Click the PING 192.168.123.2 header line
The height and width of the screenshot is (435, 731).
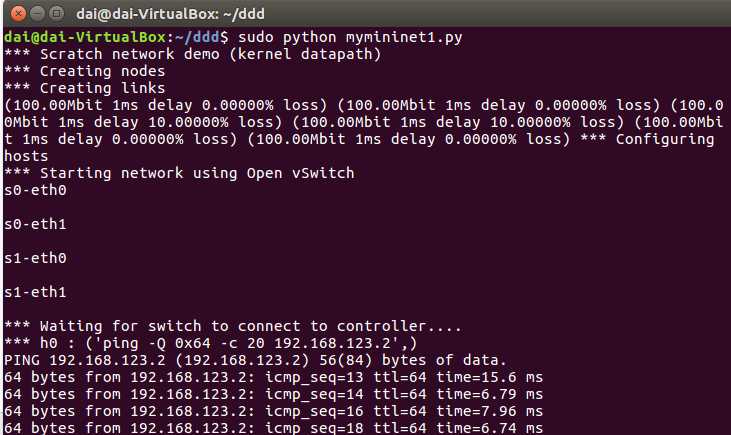(255, 360)
